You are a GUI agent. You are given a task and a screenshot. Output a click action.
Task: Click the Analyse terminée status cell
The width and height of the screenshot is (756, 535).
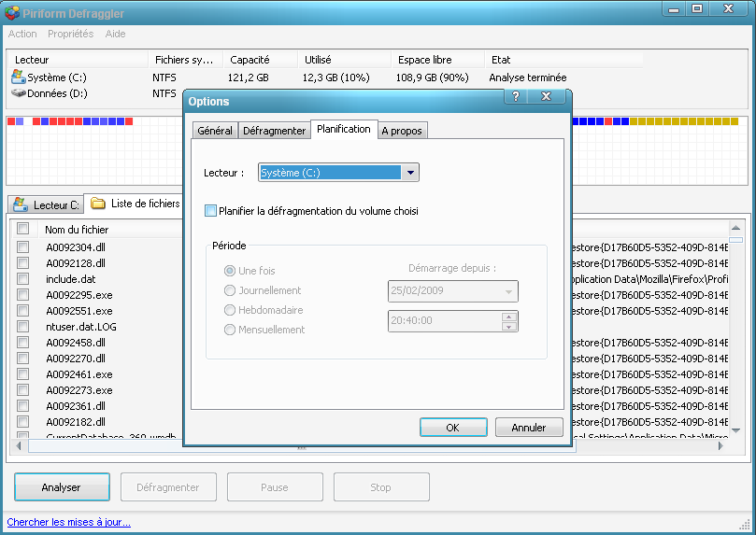tap(528, 77)
